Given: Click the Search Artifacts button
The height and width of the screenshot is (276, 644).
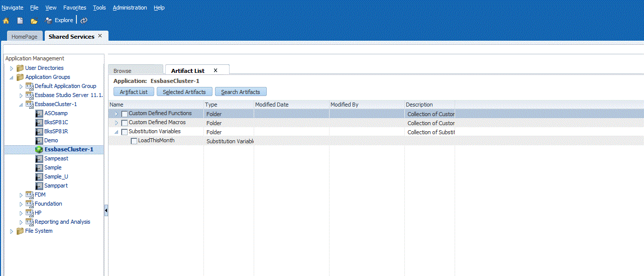Looking at the screenshot, I should pyautogui.click(x=241, y=92).
